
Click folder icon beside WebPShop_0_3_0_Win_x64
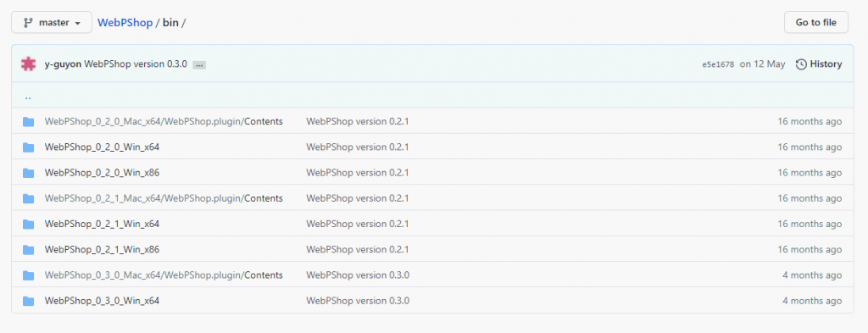pos(28,301)
